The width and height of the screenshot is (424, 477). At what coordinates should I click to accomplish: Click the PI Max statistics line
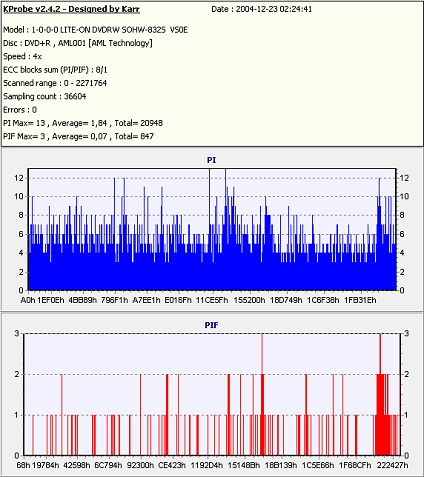(83, 123)
